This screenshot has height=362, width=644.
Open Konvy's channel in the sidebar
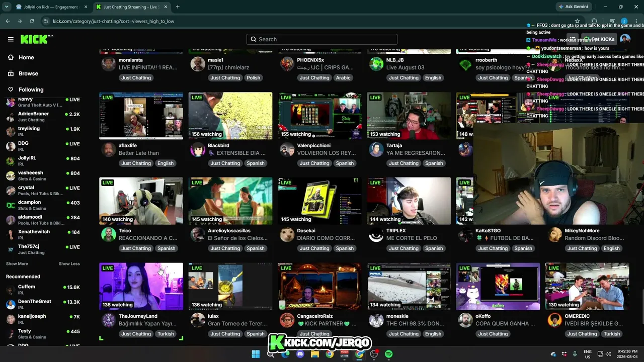coord(43,102)
